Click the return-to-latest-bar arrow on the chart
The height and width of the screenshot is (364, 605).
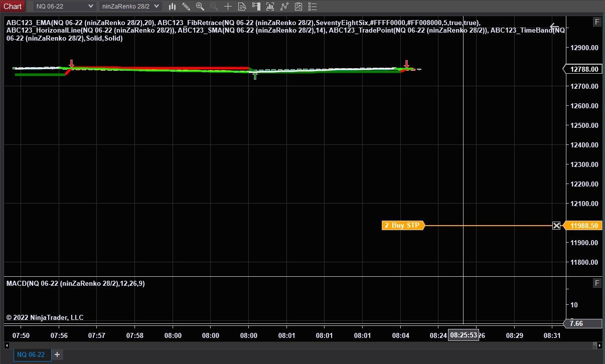click(x=554, y=27)
